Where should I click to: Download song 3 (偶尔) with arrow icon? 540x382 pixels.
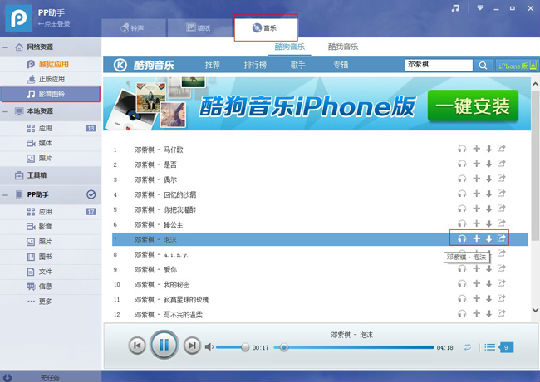[x=489, y=179]
